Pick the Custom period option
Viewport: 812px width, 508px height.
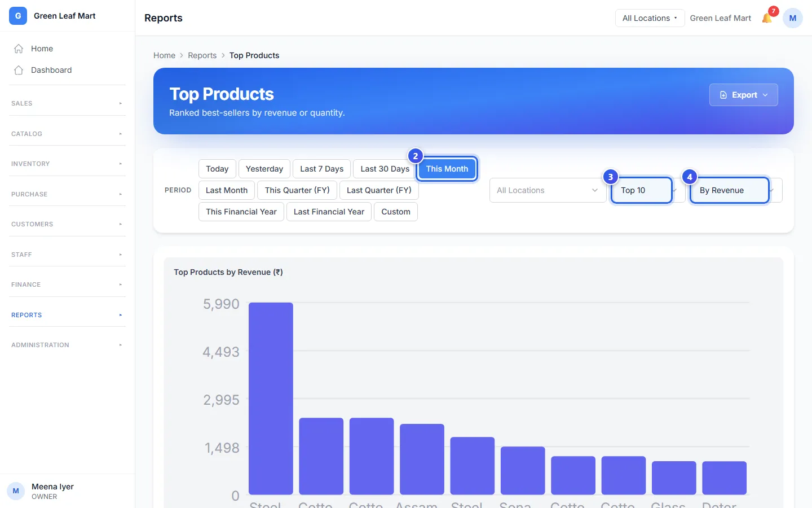tap(396, 212)
